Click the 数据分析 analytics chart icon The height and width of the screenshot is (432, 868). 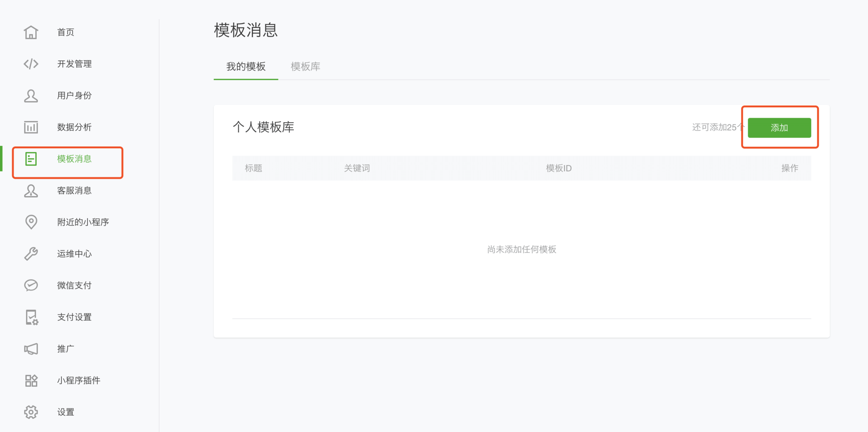click(x=31, y=127)
